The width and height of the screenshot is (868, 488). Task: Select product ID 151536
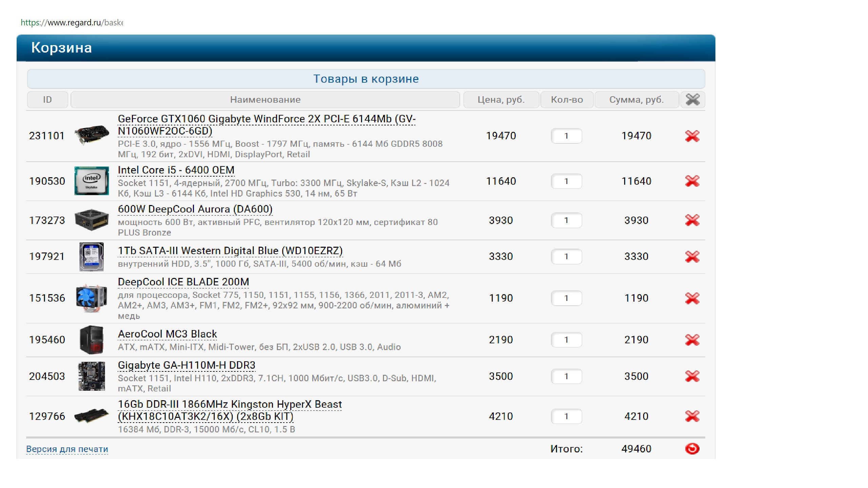[47, 298]
